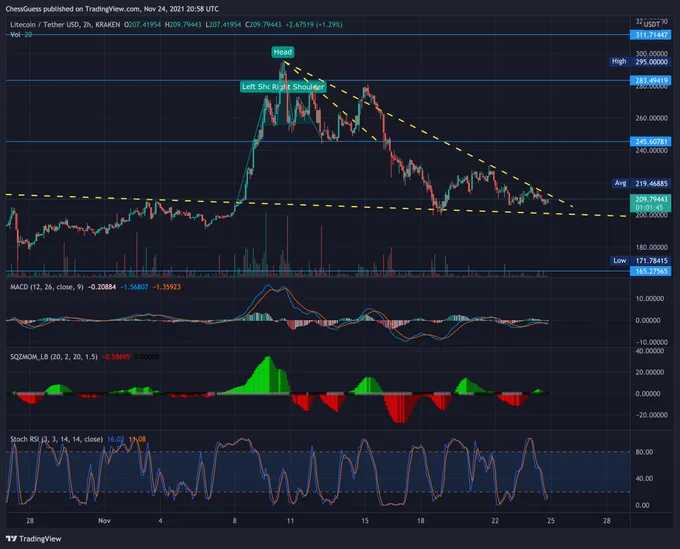
Task: Click the 80.00 level on Stoch RSI axis
Action: [644, 452]
